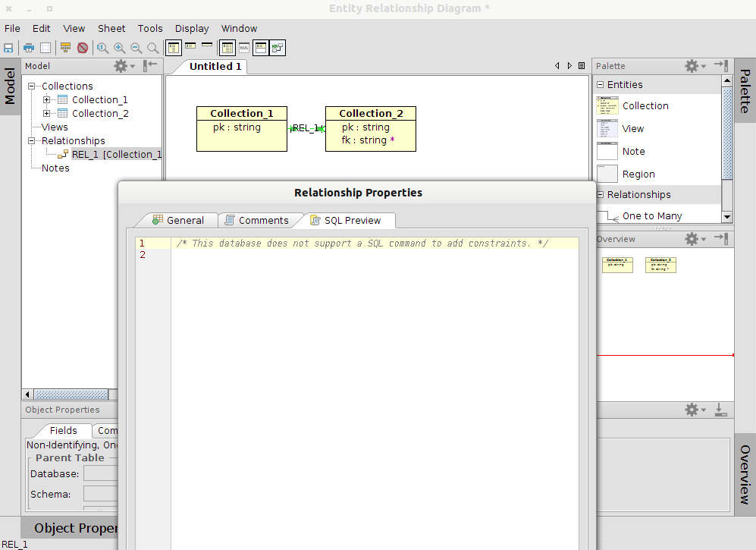Click the Schema input field
This screenshot has height=550, width=756.
pyautogui.click(x=101, y=494)
